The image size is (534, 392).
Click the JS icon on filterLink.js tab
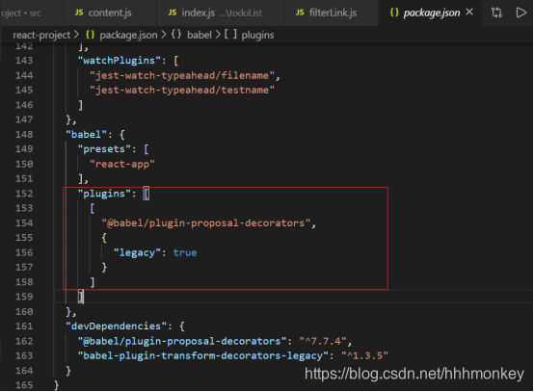click(300, 13)
